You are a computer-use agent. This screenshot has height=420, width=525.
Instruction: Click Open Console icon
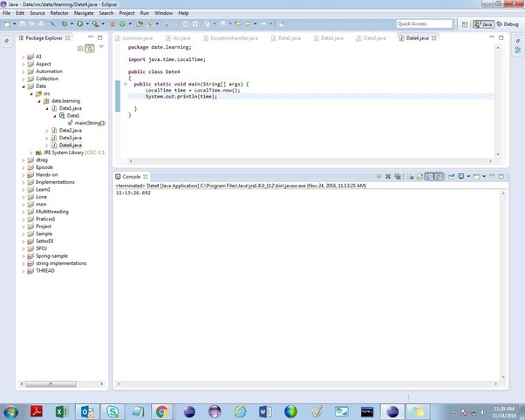(x=476, y=176)
